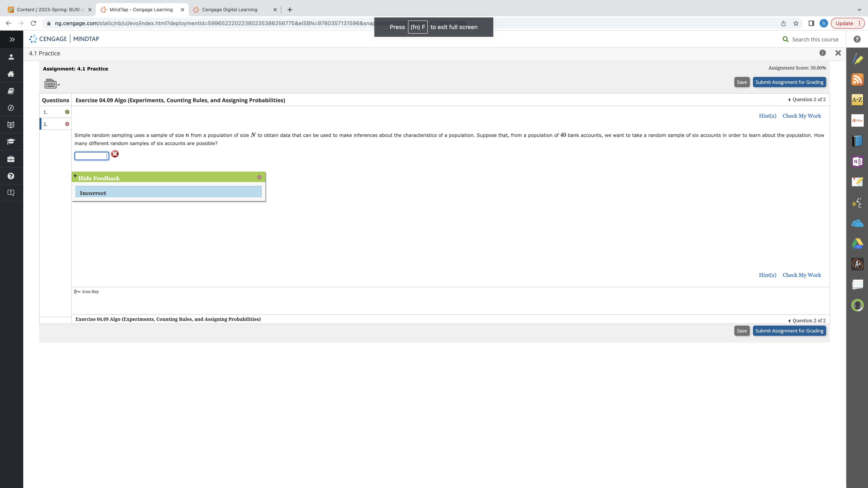The image size is (868, 488).
Task: Click the Save button at top right
Action: 742,82
